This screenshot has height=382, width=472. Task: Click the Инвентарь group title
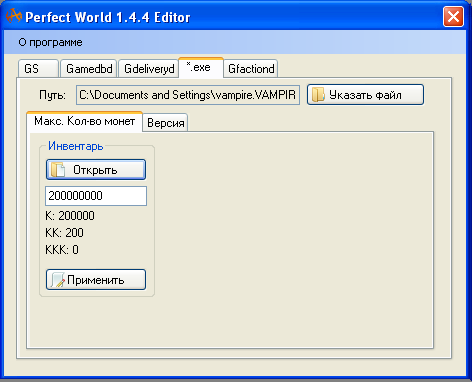point(76,146)
